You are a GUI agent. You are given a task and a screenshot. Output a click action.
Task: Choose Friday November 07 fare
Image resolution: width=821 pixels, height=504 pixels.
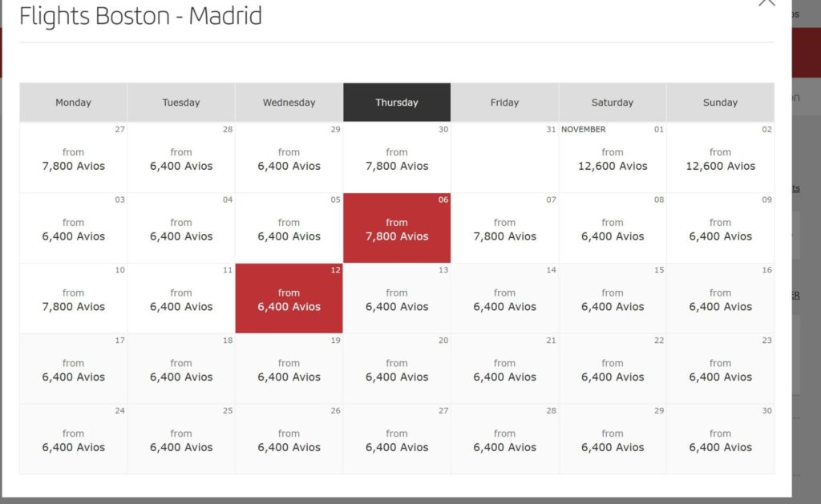[x=505, y=228]
